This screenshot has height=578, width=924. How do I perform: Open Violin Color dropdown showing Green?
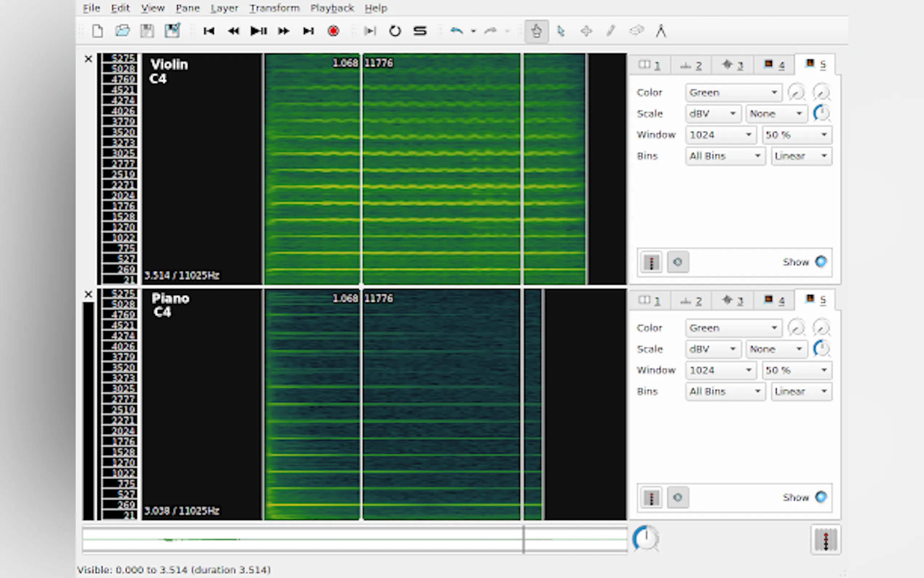733,92
